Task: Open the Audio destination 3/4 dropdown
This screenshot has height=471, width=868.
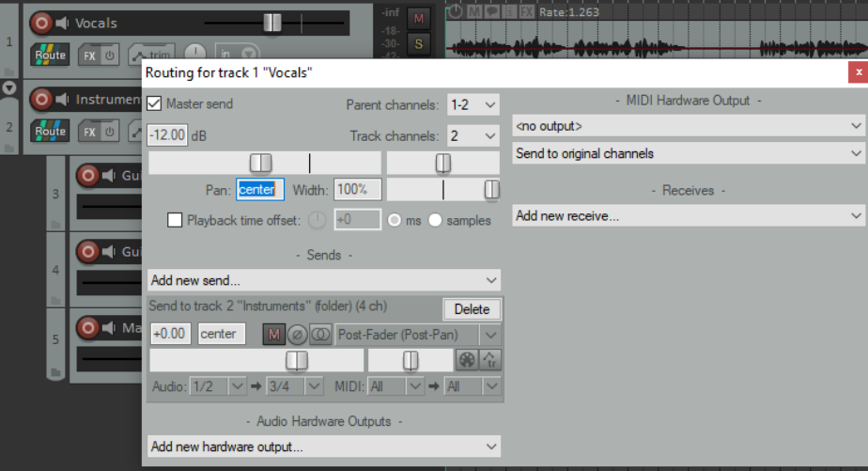Action: [295, 386]
